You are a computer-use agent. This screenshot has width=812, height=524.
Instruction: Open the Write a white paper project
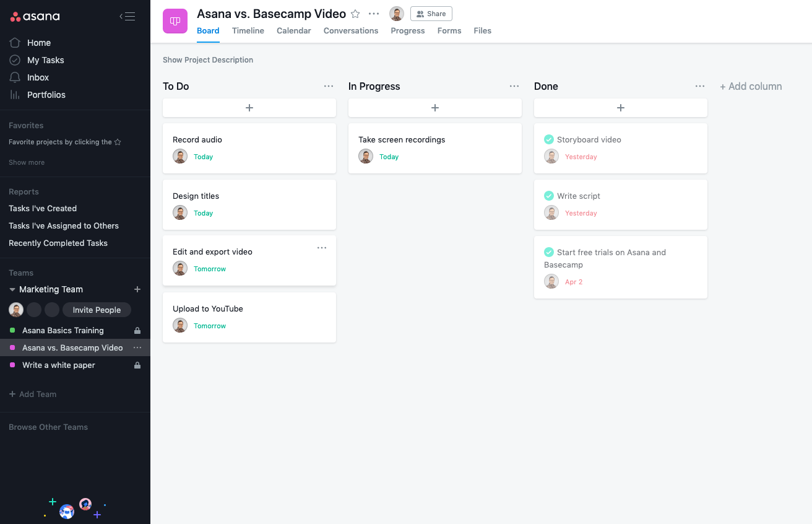pos(59,365)
